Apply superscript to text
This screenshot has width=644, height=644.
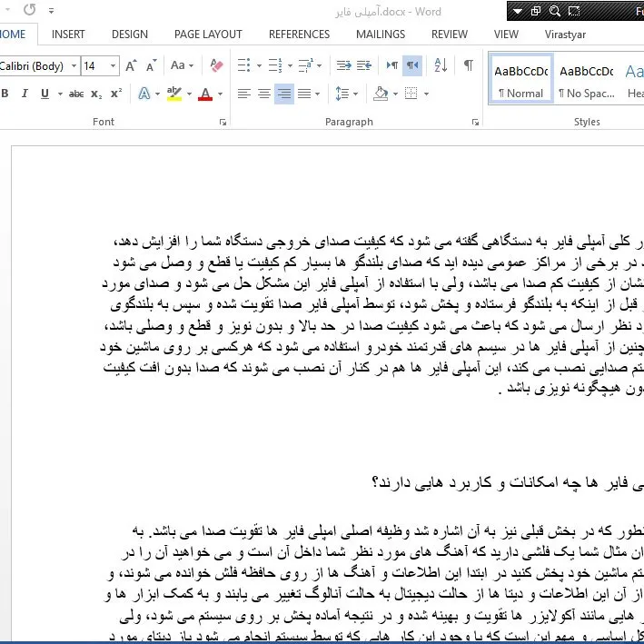(116, 94)
